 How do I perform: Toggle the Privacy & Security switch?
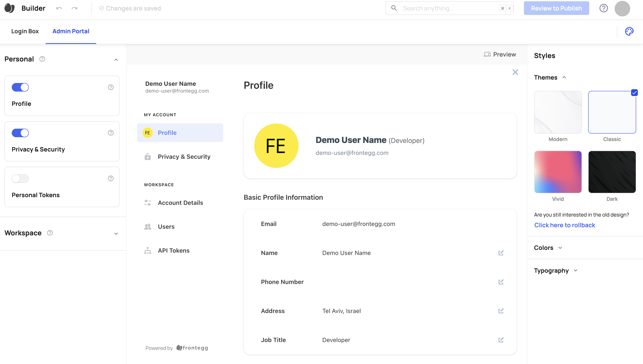(20, 132)
